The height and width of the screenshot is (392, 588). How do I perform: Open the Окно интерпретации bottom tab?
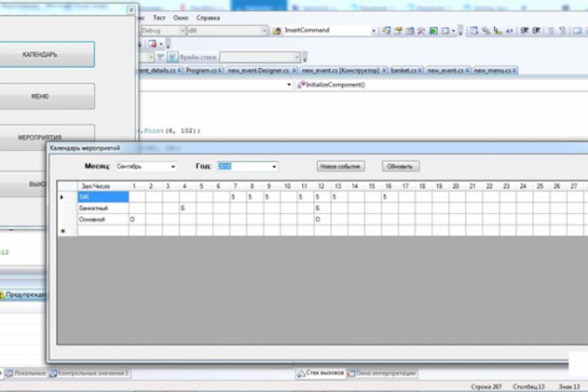point(381,373)
